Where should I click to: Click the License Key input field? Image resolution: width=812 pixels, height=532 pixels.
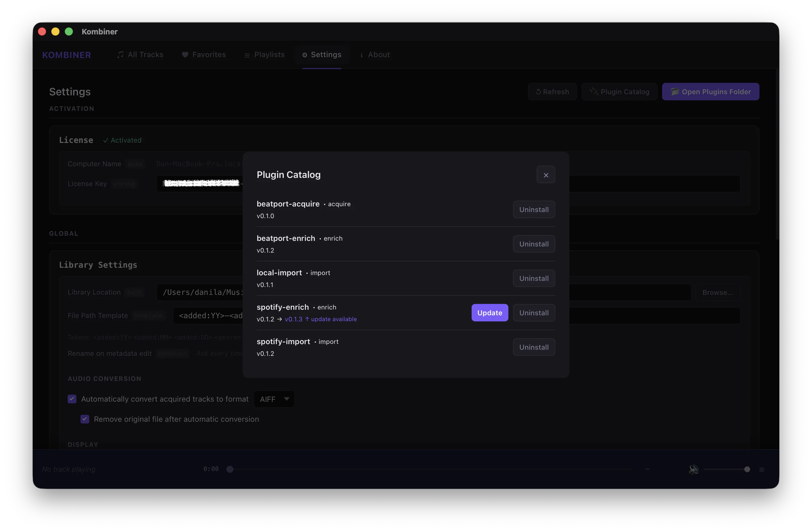[x=448, y=183]
